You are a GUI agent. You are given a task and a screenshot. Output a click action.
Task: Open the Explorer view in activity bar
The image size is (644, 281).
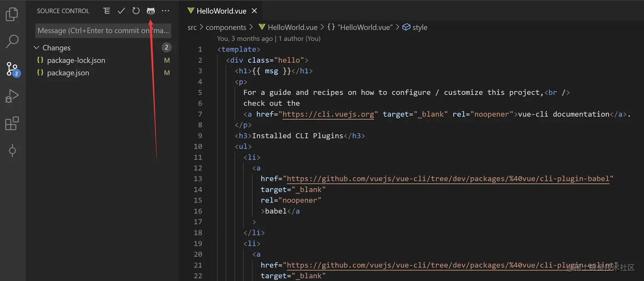point(12,14)
